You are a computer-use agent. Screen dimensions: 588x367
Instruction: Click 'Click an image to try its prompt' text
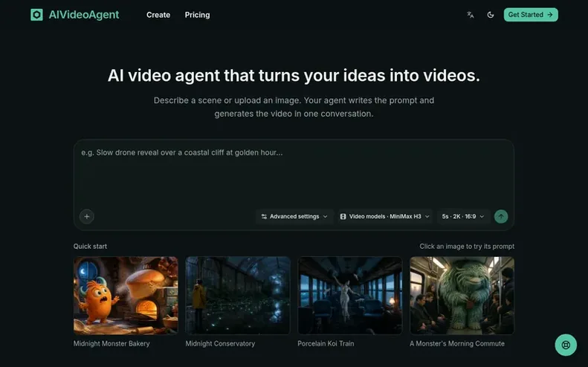pos(467,247)
